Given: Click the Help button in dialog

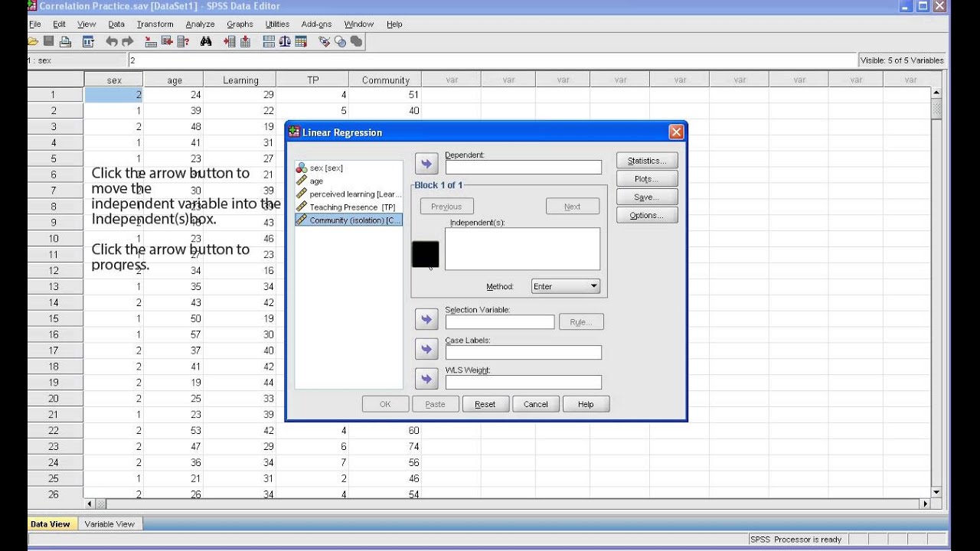Looking at the screenshot, I should pos(586,404).
